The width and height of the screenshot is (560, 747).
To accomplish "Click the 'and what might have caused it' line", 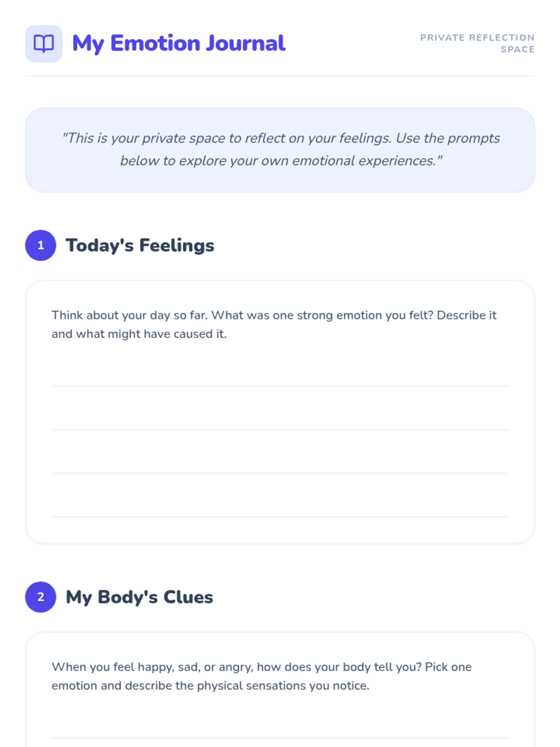I will tap(139, 334).
